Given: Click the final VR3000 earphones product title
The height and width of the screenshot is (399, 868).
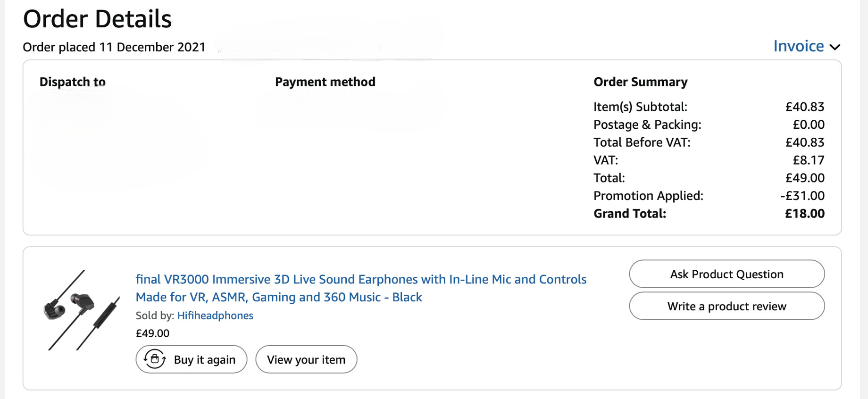Looking at the screenshot, I should 361,288.
